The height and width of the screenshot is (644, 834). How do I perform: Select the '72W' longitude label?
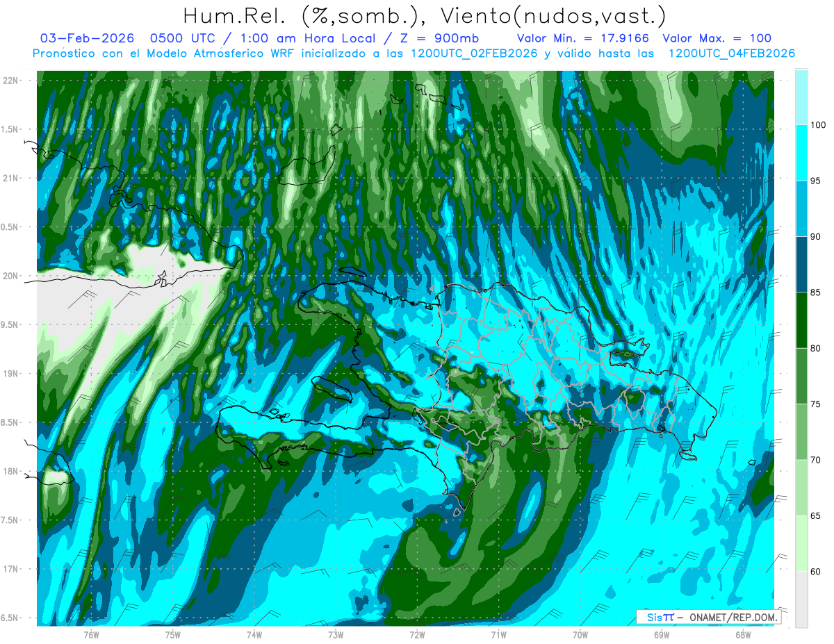[x=417, y=635]
